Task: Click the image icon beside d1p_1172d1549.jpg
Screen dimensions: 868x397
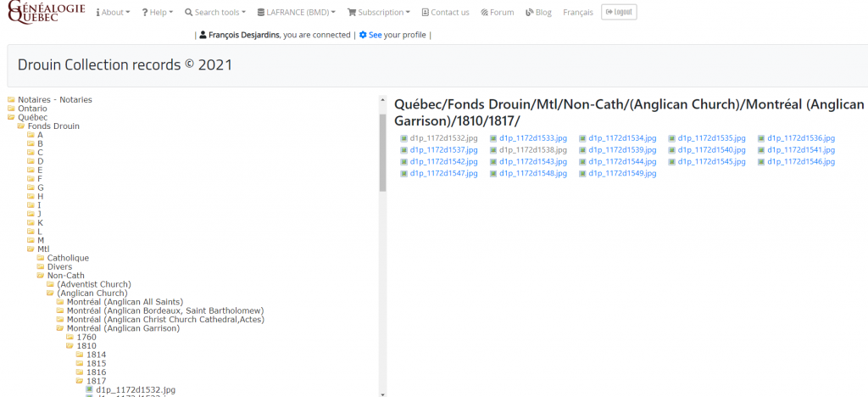Action: pyautogui.click(x=583, y=174)
